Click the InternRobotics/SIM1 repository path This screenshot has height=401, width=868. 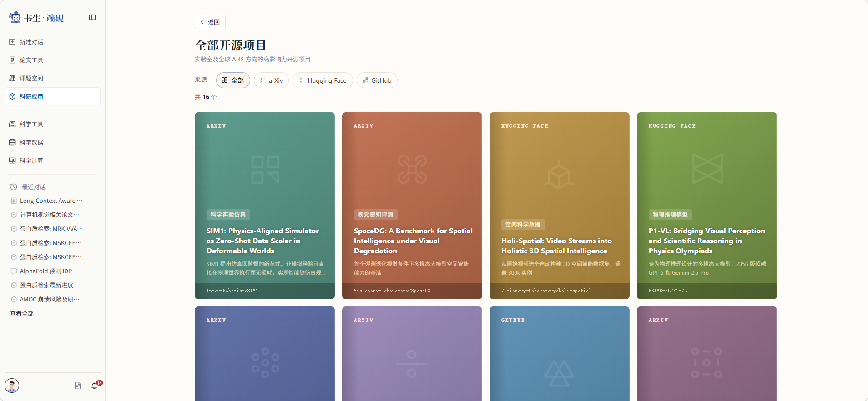coord(232,291)
